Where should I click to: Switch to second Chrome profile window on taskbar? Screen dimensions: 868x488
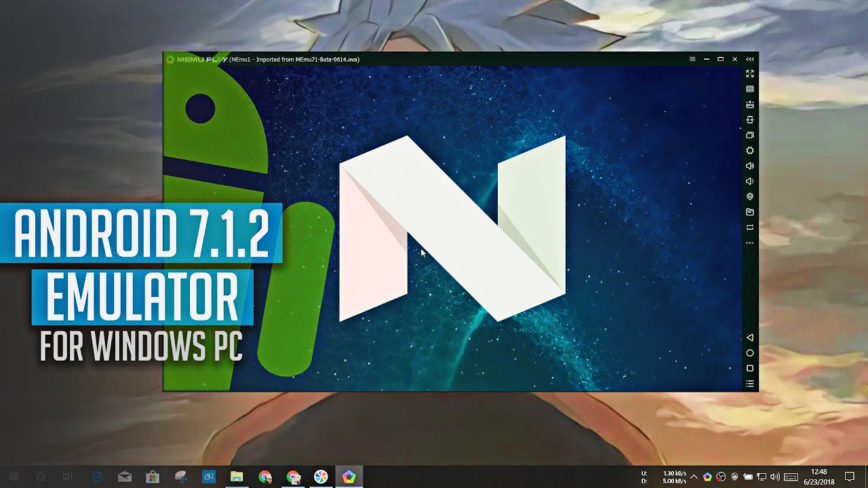coord(293,477)
